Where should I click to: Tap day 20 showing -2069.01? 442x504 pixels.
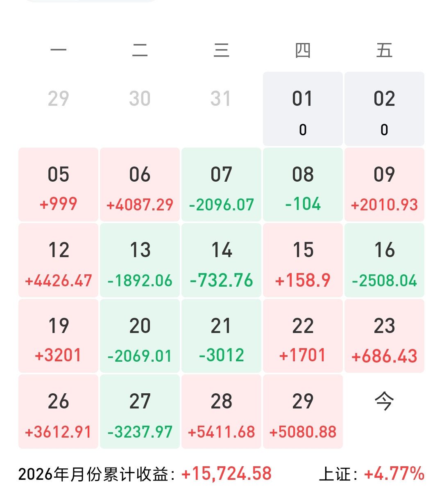[x=140, y=336]
